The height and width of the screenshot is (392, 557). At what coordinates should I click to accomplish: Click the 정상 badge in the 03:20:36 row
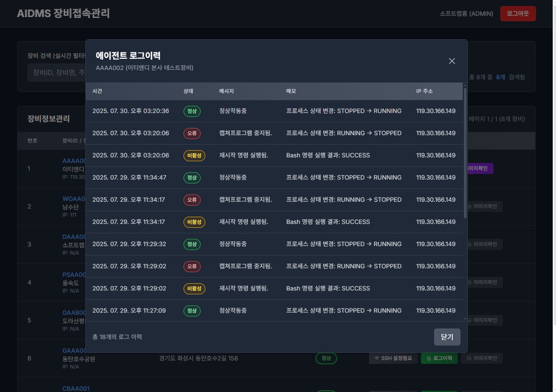pos(192,111)
